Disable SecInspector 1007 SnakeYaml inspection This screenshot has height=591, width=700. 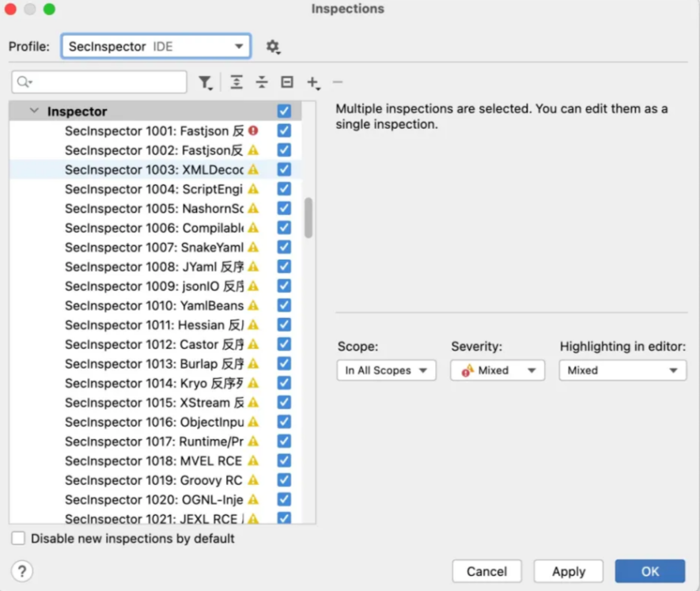(284, 247)
